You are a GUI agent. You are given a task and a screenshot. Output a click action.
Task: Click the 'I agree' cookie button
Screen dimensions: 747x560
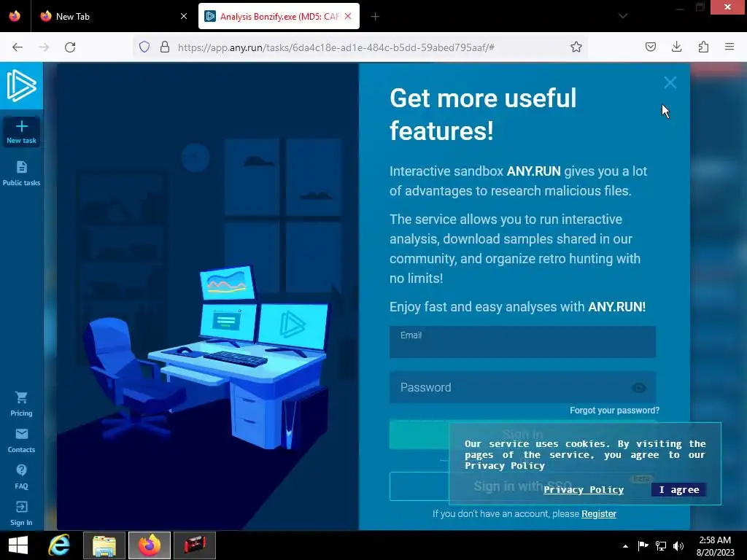[x=679, y=489]
